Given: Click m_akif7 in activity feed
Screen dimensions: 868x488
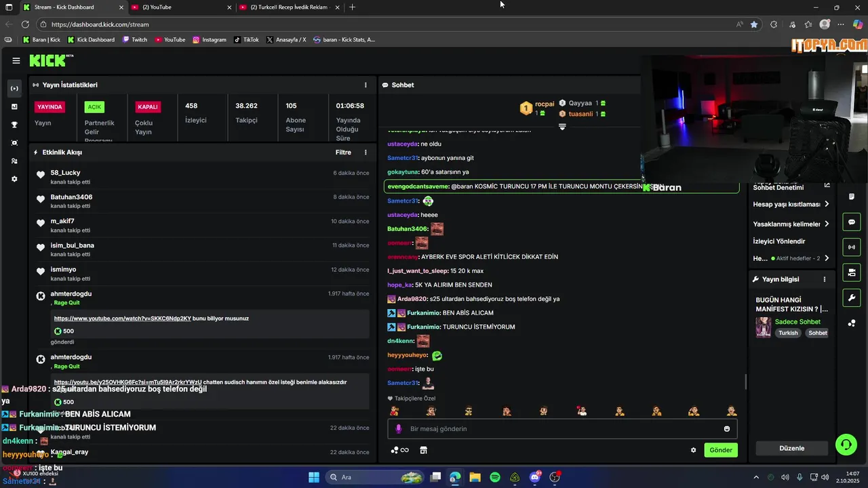Looking at the screenshot, I should 62,221.
